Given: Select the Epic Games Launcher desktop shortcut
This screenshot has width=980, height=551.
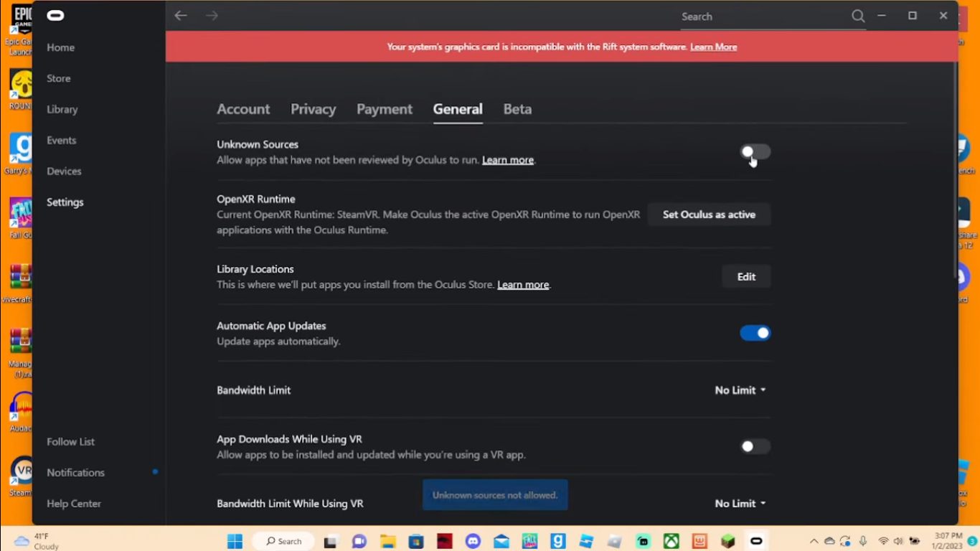Looking at the screenshot, I should coord(20,30).
